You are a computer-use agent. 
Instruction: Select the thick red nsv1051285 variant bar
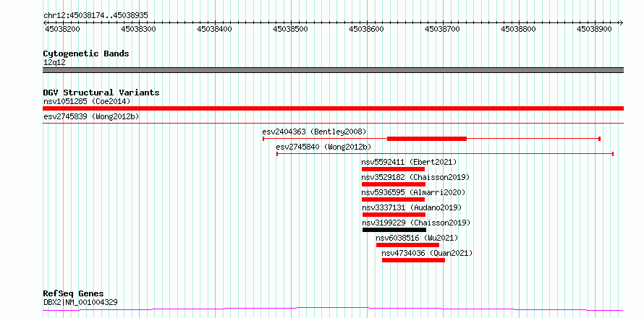point(333,108)
